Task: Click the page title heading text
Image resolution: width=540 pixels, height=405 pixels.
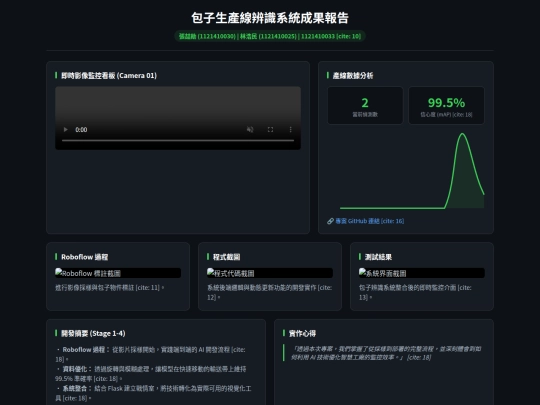Action: 270,18
